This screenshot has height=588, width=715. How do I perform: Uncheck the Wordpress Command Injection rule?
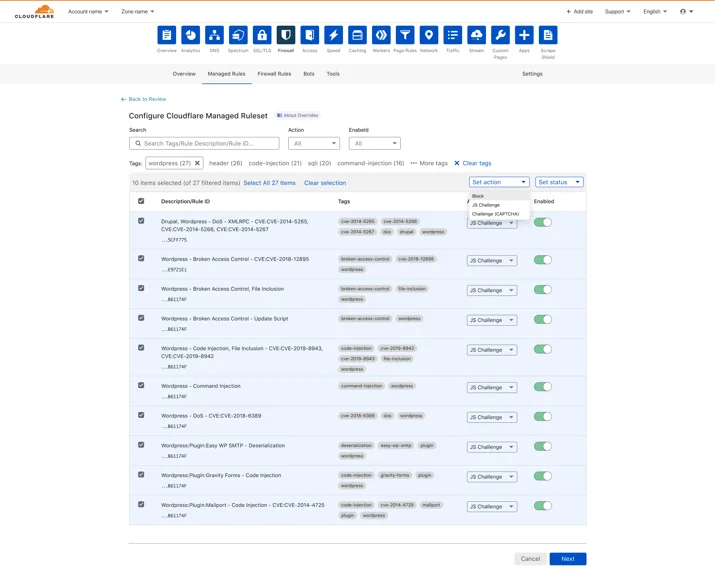[141, 385]
